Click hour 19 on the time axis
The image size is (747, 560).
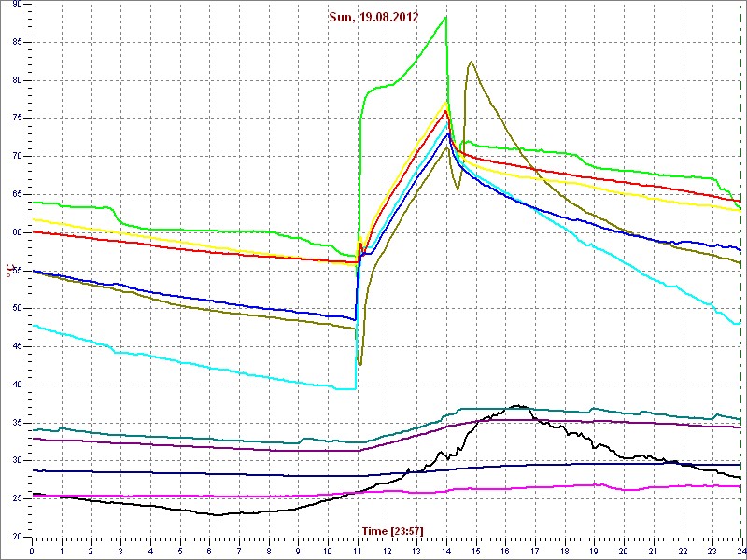pos(594,551)
